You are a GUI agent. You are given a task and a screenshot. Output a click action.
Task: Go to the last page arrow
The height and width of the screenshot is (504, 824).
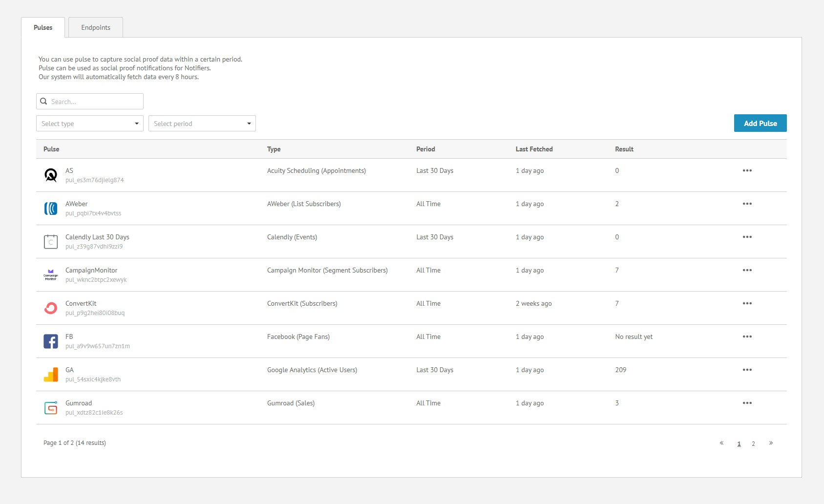coord(771,443)
